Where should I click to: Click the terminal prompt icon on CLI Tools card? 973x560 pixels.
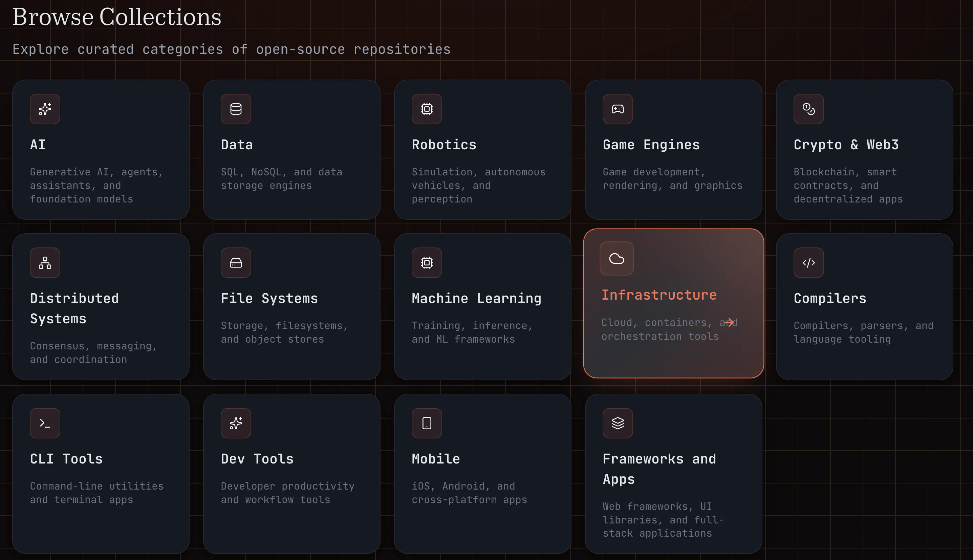pos(45,423)
